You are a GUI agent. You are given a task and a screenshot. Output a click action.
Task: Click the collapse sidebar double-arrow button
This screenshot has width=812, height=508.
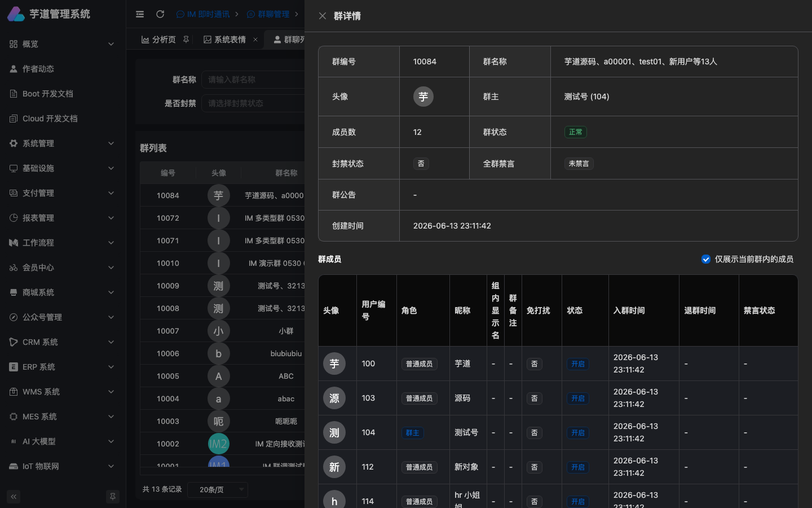click(14, 497)
